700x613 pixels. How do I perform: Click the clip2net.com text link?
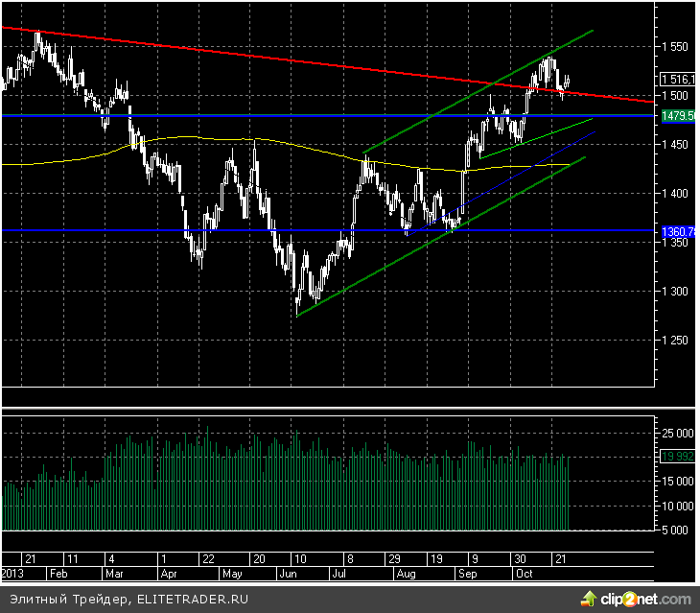coord(643,601)
